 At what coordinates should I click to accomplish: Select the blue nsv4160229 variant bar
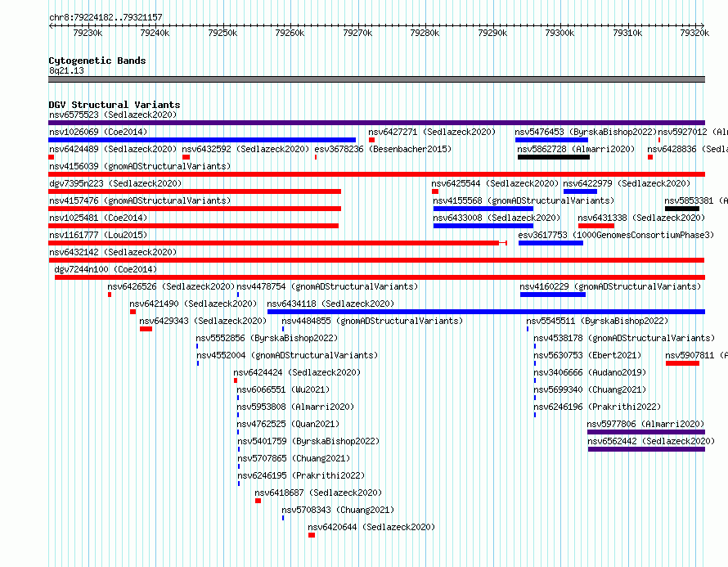coord(553,295)
